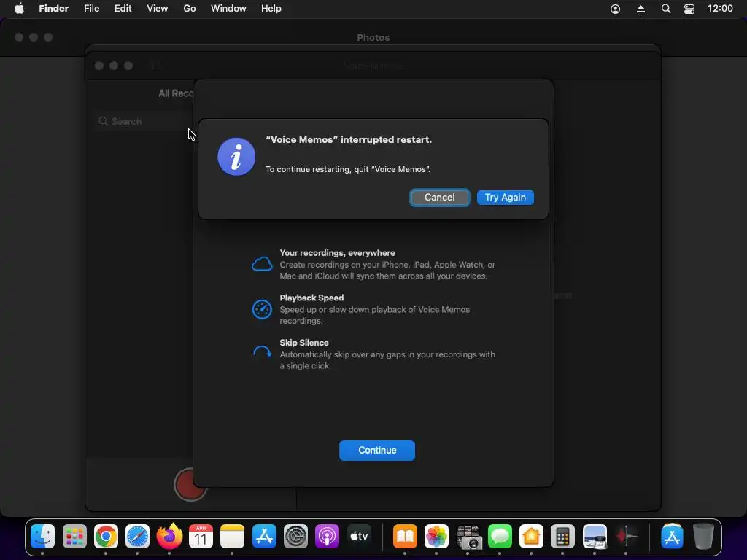Open Calculator from the Dock

click(562, 537)
